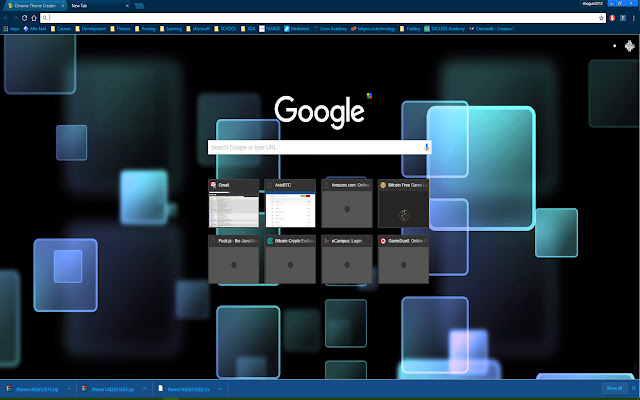
Task: Click the extension puzzle icon on new tab page
Action: pos(630,46)
